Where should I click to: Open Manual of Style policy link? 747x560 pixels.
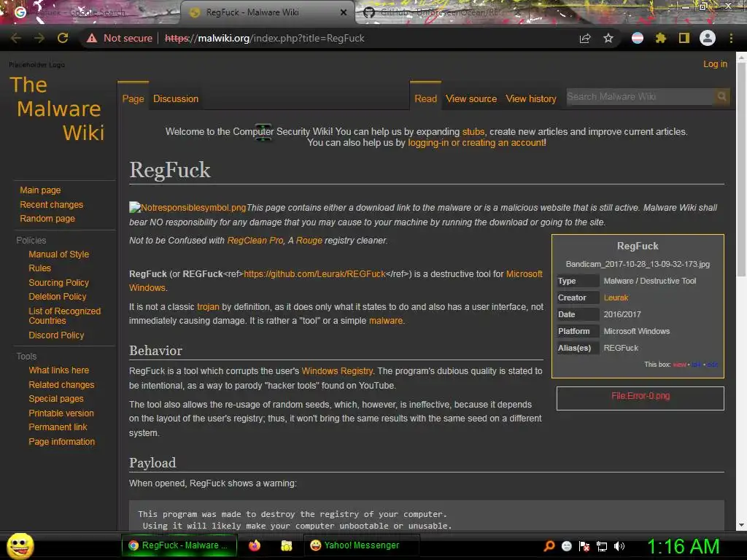click(x=58, y=254)
